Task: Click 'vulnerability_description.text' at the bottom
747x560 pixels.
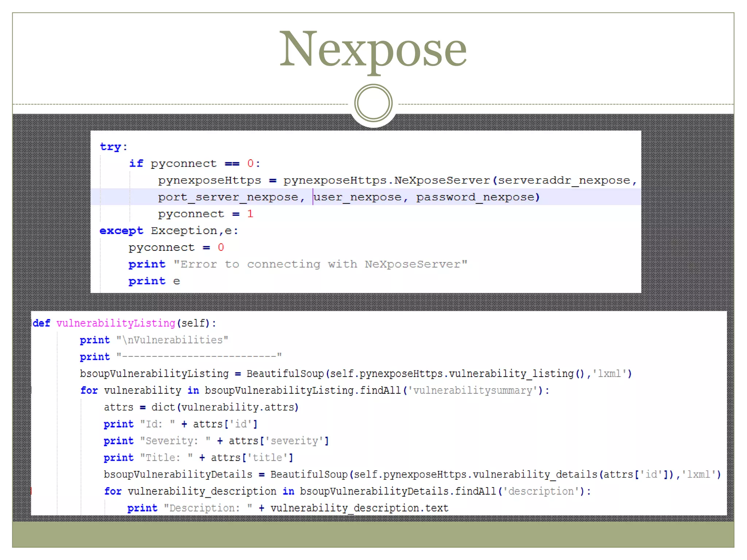Action: pos(359,508)
